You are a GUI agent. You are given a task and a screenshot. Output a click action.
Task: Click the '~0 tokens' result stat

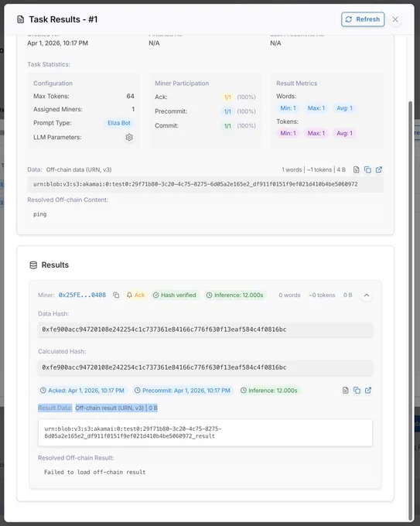click(x=322, y=295)
